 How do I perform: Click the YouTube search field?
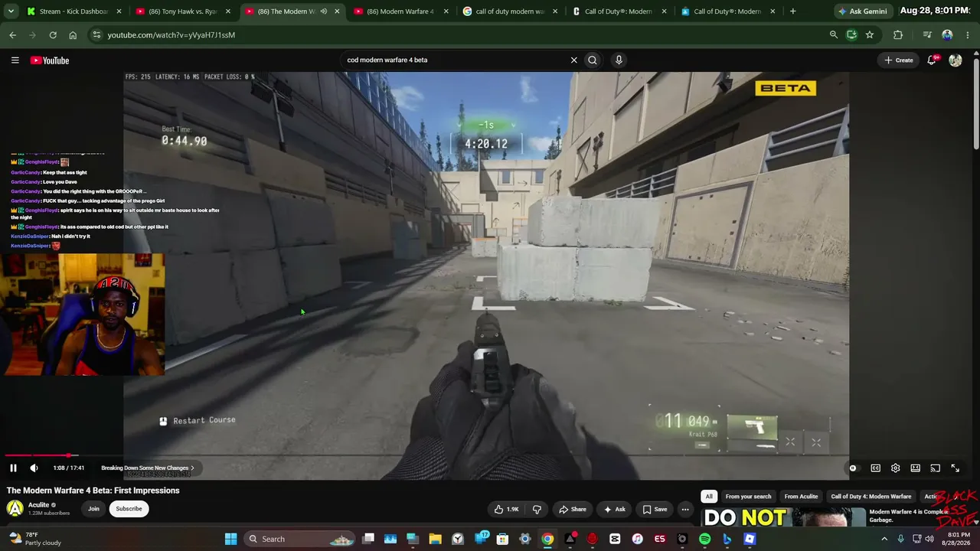(x=456, y=60)
